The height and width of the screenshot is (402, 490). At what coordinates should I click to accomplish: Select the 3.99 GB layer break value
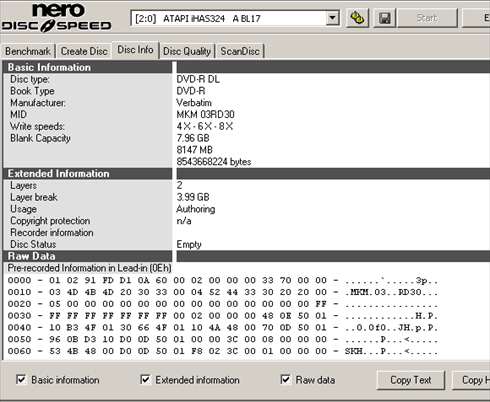[x=193, y=197]
